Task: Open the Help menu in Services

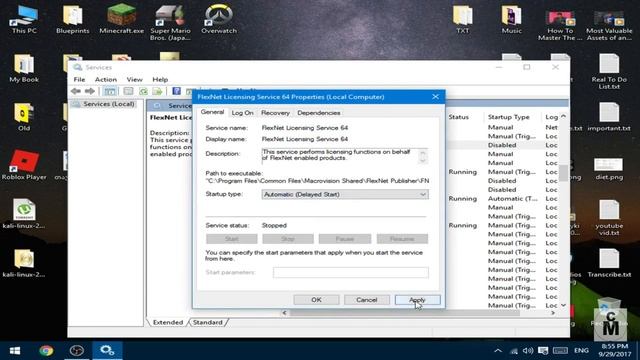Action: click(160, 79)
